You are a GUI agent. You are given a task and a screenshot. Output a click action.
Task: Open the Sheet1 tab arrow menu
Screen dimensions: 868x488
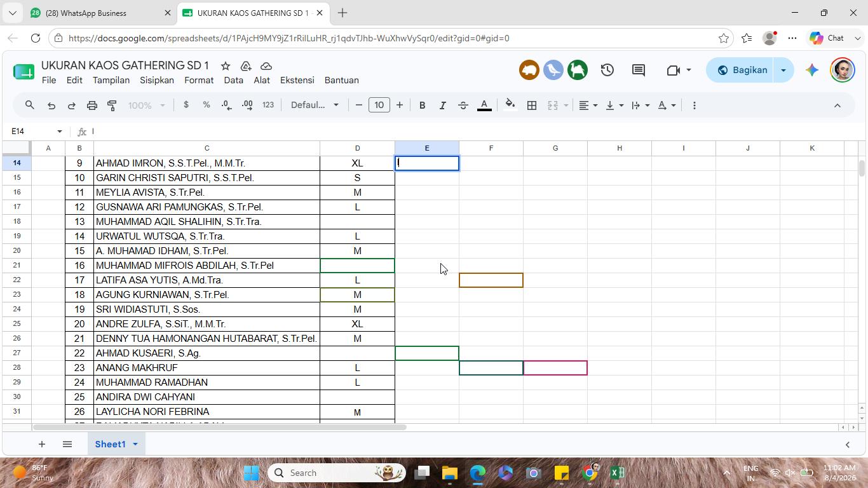coord(135,444)
